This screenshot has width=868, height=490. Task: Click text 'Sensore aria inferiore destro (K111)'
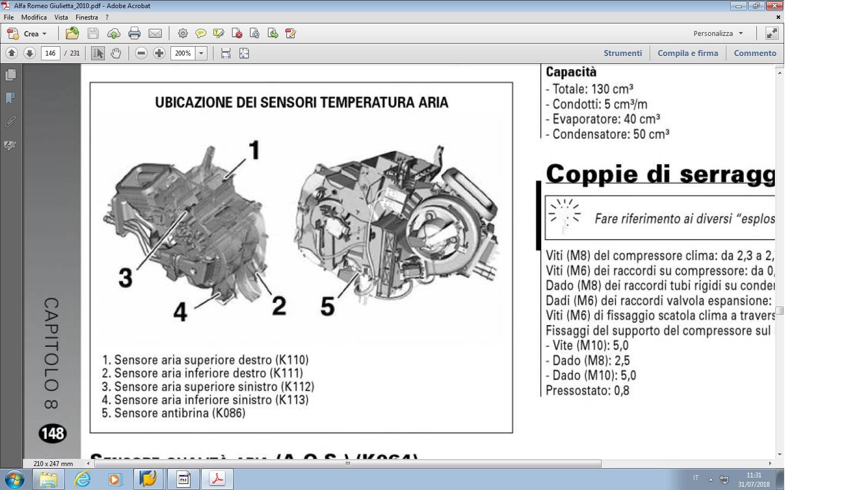209,373
